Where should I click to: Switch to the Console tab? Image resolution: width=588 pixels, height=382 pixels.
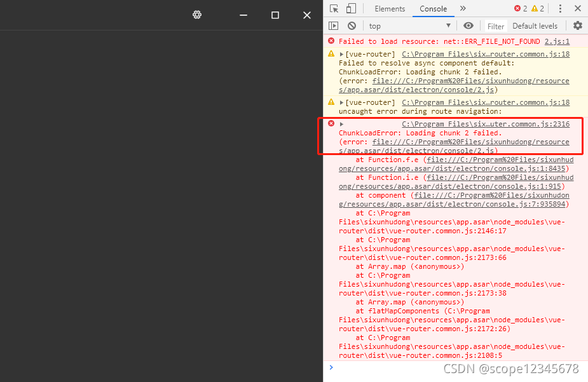433,9
